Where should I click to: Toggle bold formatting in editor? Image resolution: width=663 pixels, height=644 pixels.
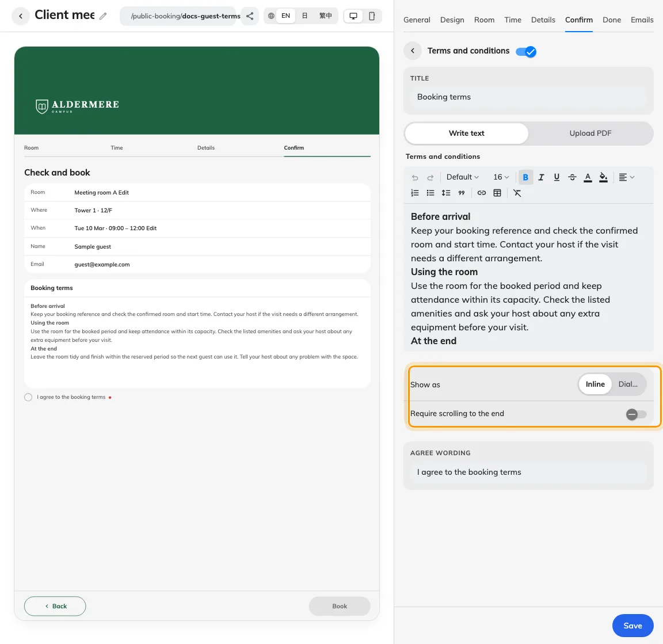pyautogui.click(x=525, y=177)
